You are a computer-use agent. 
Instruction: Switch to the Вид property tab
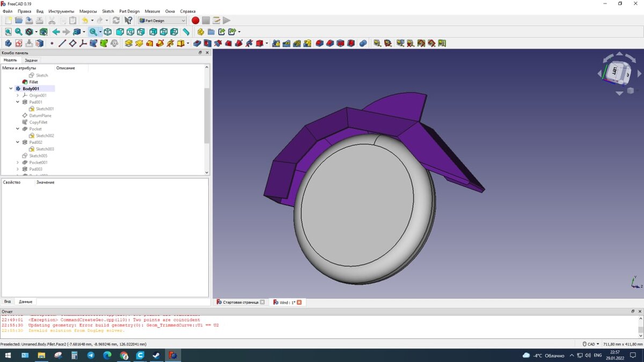8,301
